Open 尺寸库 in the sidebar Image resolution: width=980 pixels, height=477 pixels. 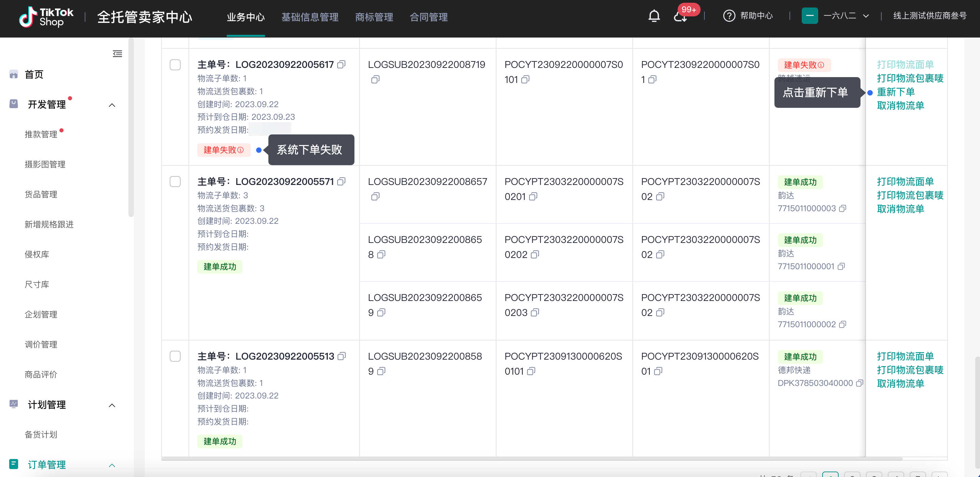pos(37,284)
